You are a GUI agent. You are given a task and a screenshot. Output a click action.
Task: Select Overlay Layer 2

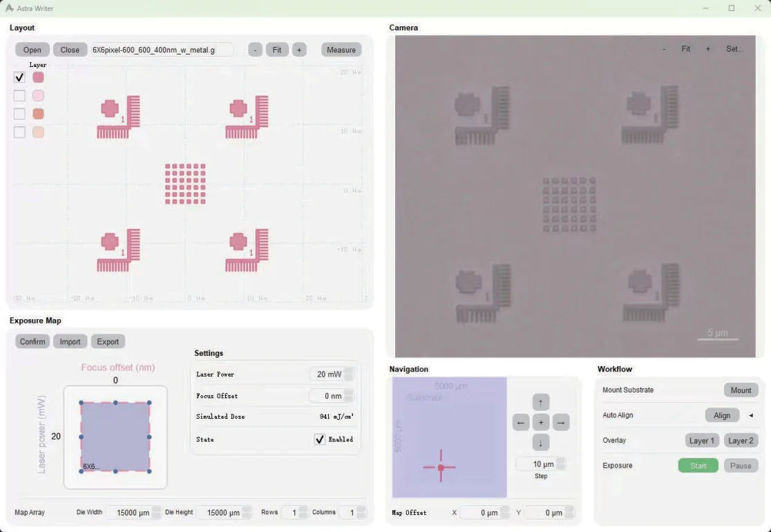point(741,441)
